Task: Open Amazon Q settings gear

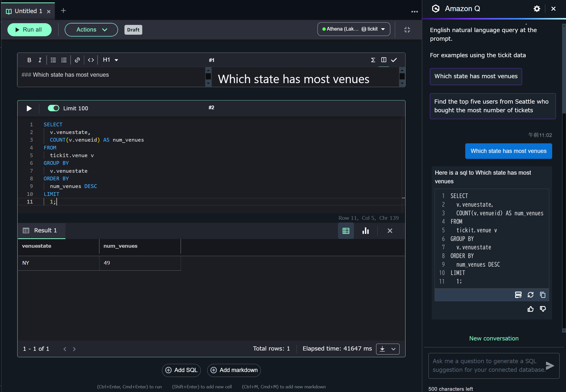Action: [x=537, y=9]
